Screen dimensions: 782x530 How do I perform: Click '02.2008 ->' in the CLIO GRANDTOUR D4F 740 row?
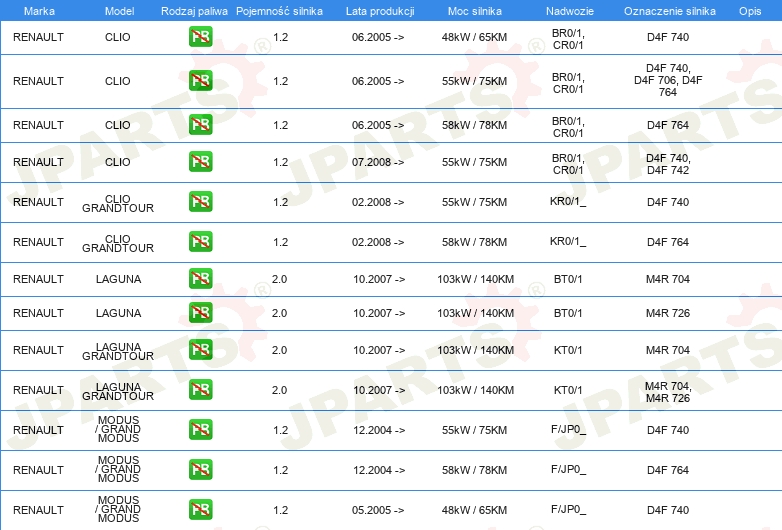click(x=378, y=202)
